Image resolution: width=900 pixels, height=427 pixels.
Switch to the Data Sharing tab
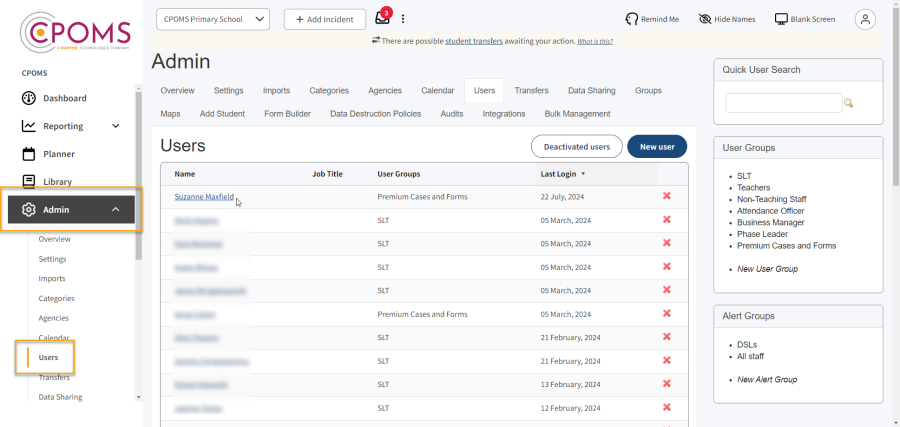point(591,90)
